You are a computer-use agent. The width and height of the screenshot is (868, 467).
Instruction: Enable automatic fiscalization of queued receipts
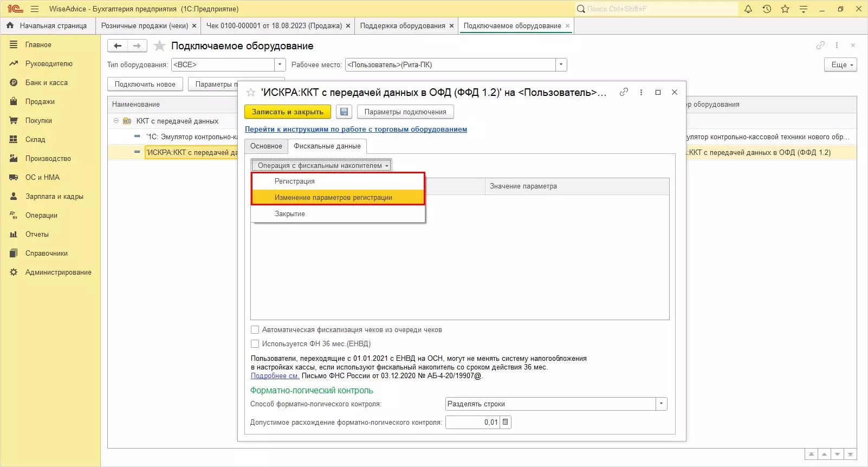coord(255,329)
